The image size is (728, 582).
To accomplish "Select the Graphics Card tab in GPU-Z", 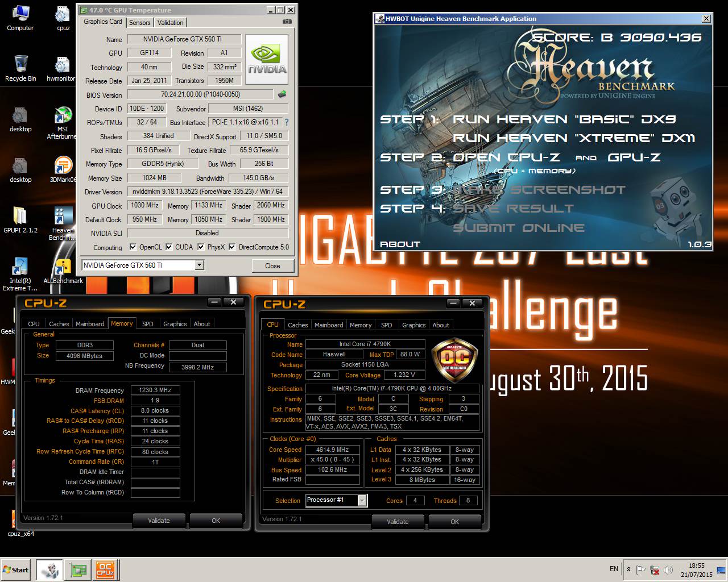I will pyautogui.click(x=103, y=22).
